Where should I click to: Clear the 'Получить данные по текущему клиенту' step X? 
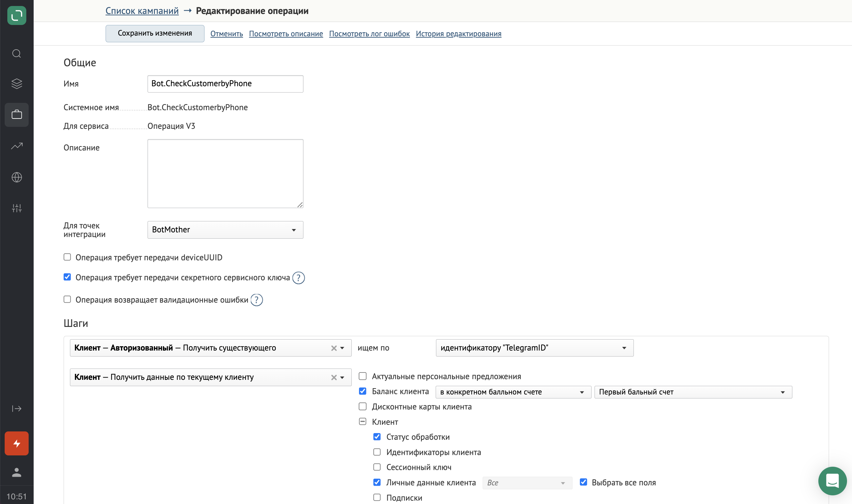click(x=334, y=378)
